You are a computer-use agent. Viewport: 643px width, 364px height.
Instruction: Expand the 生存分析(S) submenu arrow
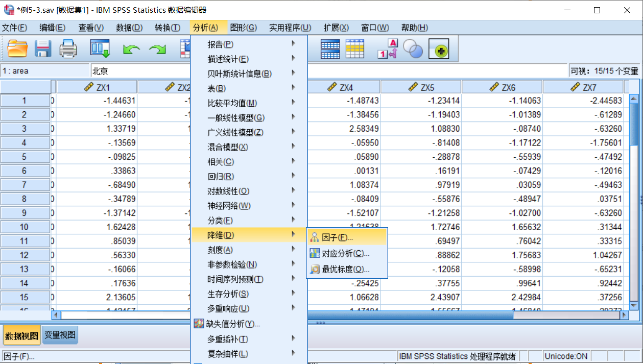[294, 294]
